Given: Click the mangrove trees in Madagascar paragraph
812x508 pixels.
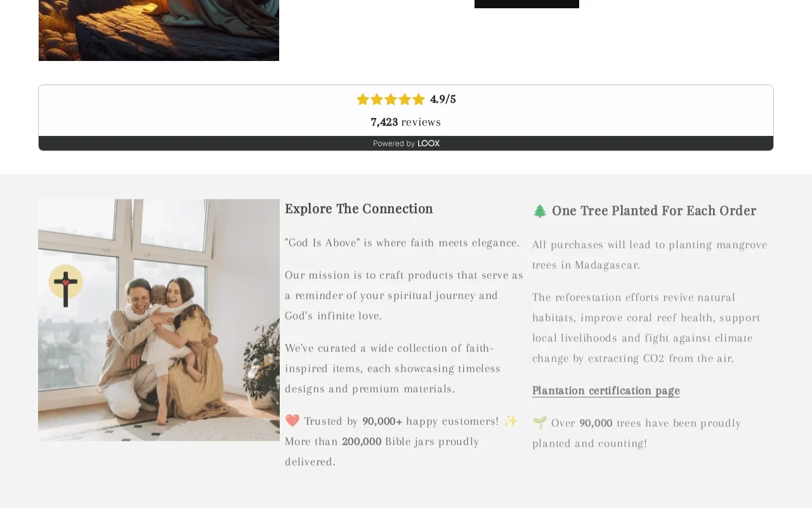Looking at the screenshot, I should pos(650,255).
